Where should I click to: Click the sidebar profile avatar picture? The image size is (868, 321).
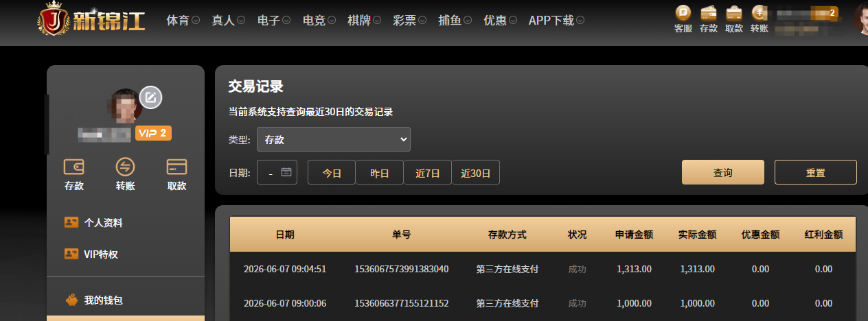tap(124, 106)
